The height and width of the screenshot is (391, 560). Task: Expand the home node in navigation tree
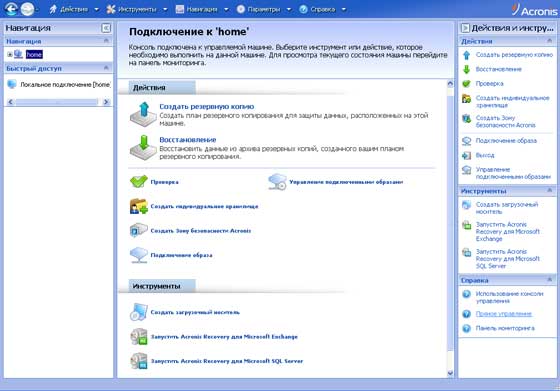[10, 54]
